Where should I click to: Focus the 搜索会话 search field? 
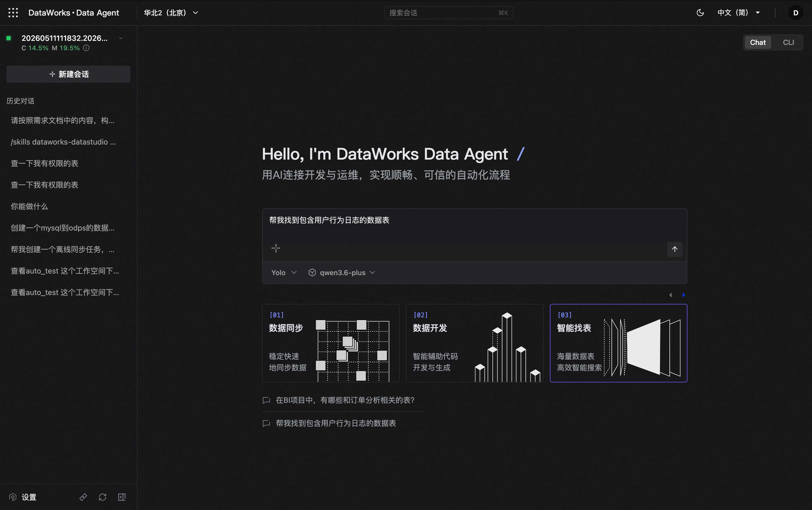(449, 13)
